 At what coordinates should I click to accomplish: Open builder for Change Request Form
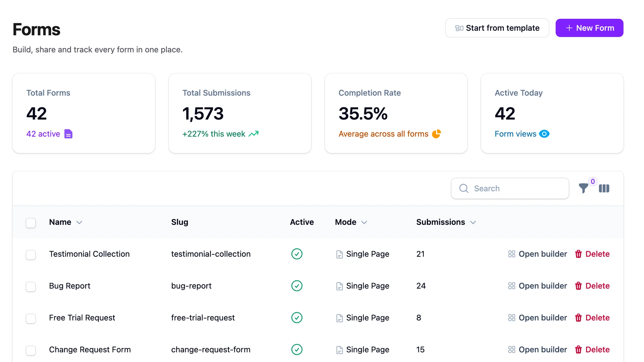(x=537, y=350)
